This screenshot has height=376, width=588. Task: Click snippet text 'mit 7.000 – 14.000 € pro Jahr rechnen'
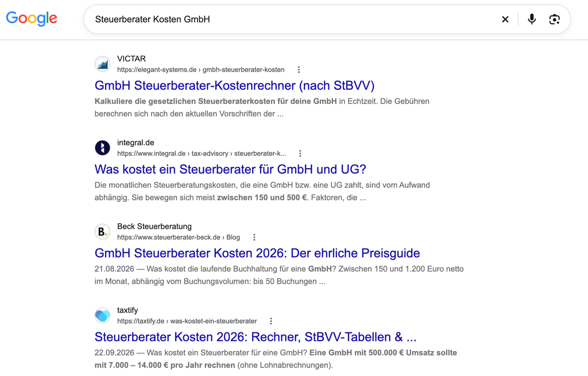165,365
